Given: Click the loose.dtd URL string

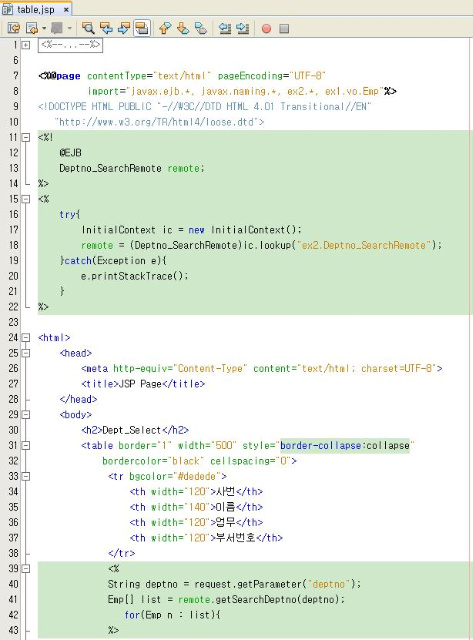Looking at the screenshot, I should pos(159,122).
